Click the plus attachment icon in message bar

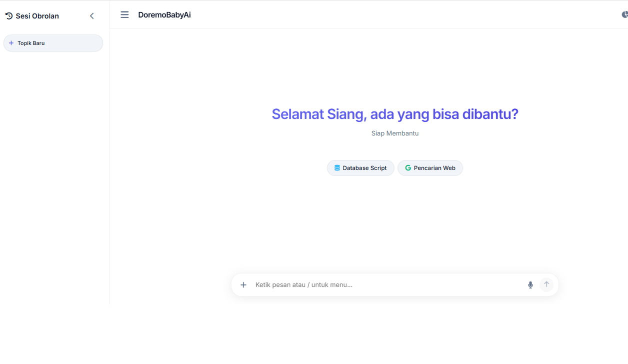click(243, 285)
